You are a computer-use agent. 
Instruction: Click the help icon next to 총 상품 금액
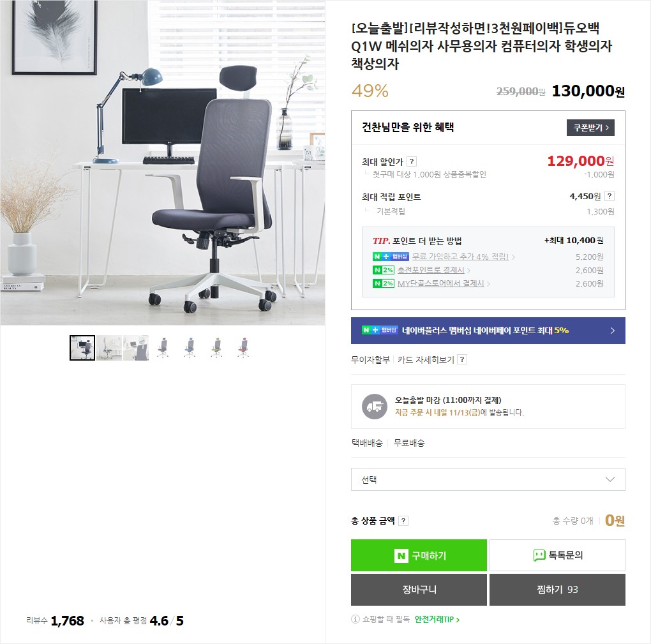(x=403, y=521)
